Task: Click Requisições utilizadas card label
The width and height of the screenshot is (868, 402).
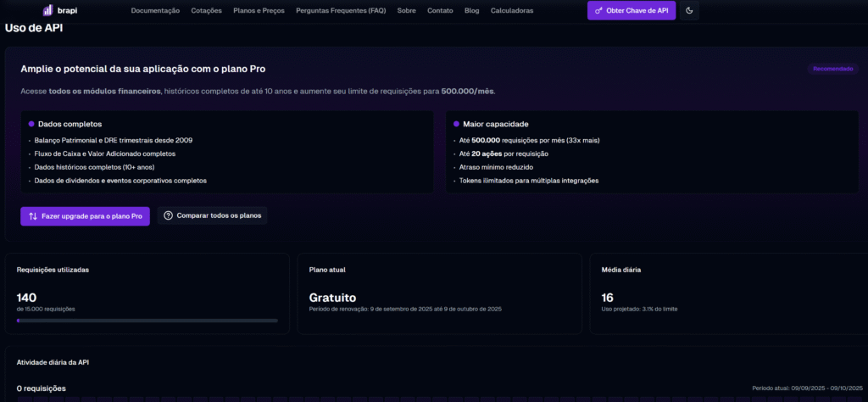Action: (53, 270)
